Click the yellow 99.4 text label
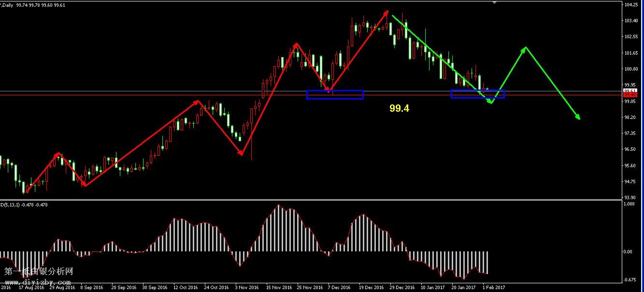 click(x=399, y=109)
